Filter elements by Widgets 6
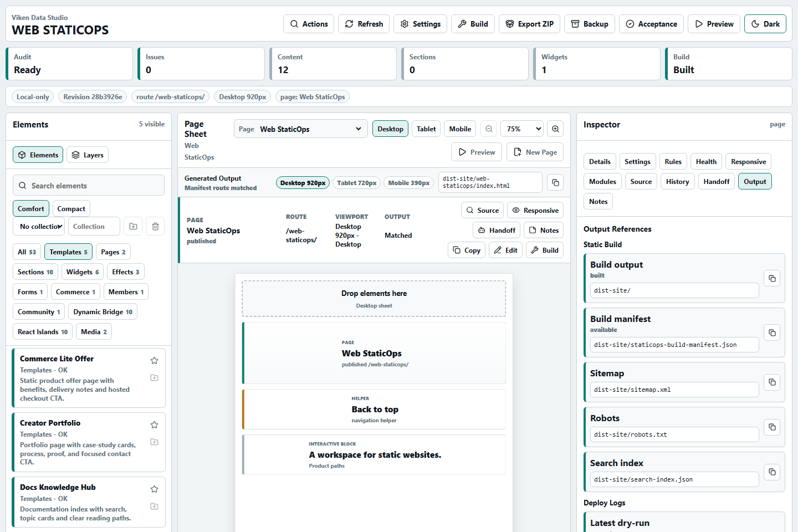This screenshot has height=532, width=798. (x=83, y=272)
